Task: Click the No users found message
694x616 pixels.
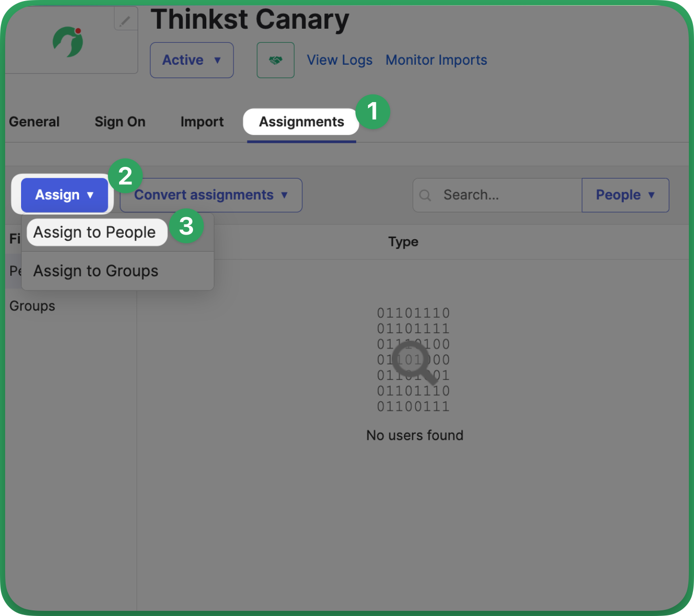Action: (415, 435)
